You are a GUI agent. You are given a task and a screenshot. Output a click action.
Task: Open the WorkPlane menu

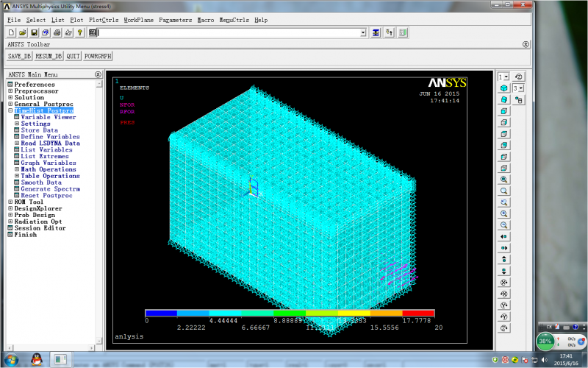point(139,20)
